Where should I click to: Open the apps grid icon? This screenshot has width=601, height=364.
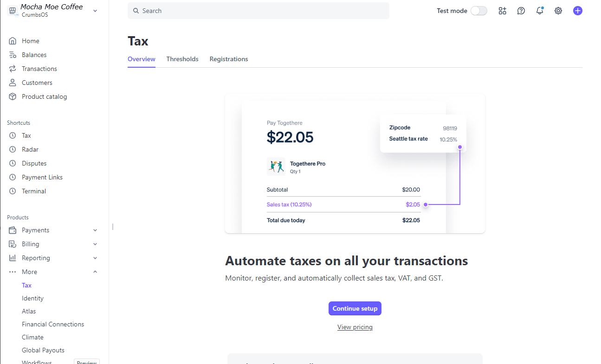pyautogui.click(x=502, y=11)
